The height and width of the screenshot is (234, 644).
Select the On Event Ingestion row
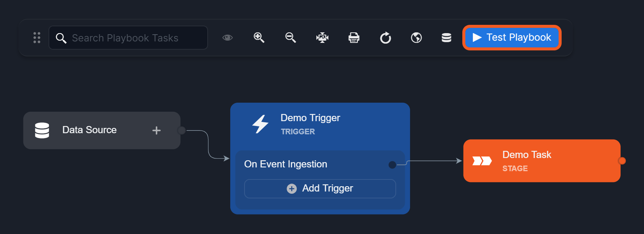(x=320, y=164)
